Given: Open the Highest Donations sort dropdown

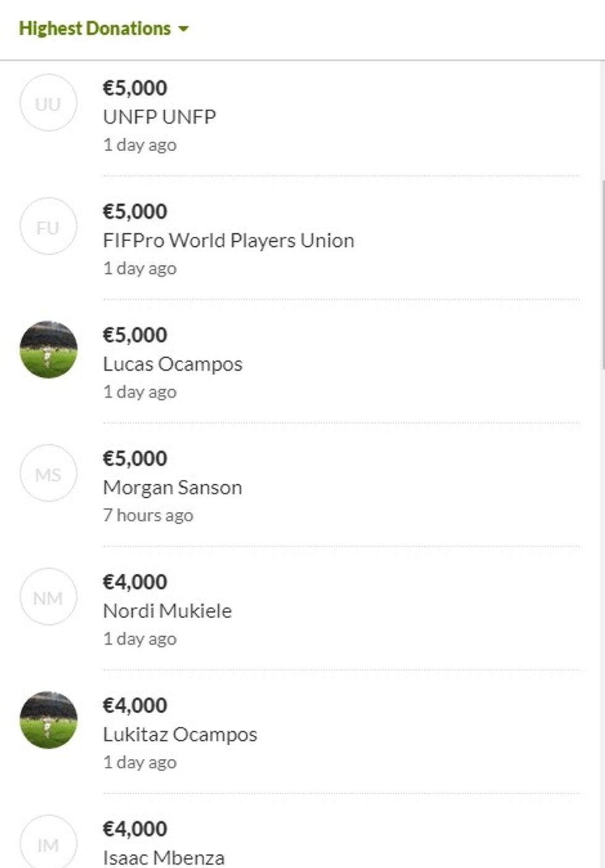Looking at the screenshot, I should pyautogui.click(x=95, y=28).
